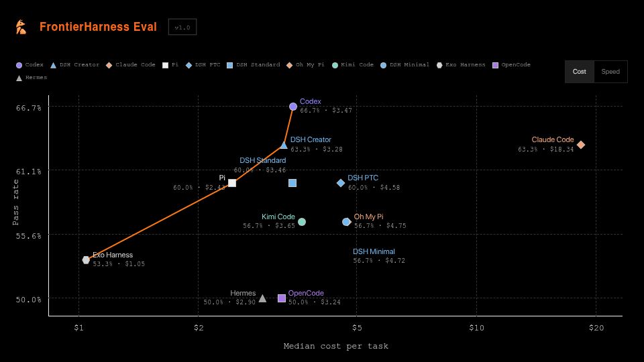Click the Codex circle marker on the plot
This screenshot has width=644, height=362.
click(x=293, y=107)
